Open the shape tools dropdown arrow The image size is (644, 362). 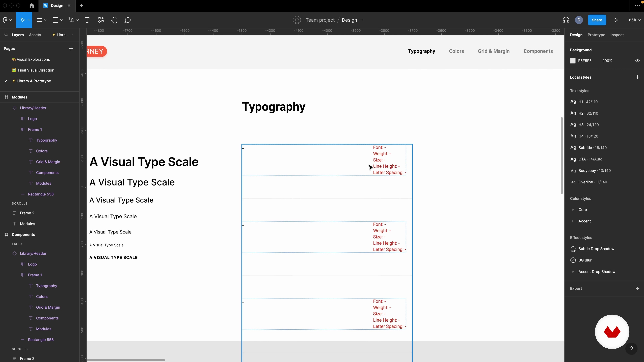click(x=61, y=20)
